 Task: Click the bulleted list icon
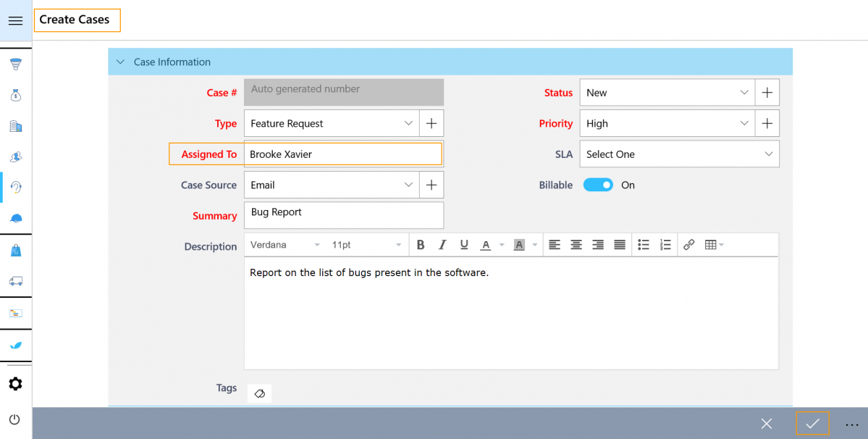(x=644, y=245)
